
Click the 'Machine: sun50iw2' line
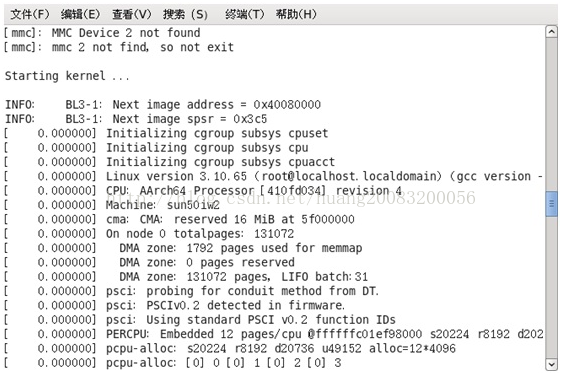click(111, 205)
